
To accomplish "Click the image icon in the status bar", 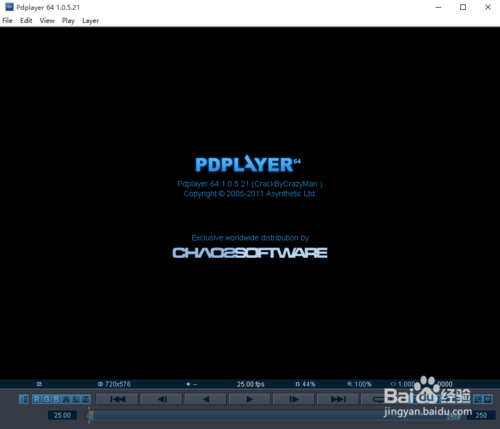I will 39,384.
